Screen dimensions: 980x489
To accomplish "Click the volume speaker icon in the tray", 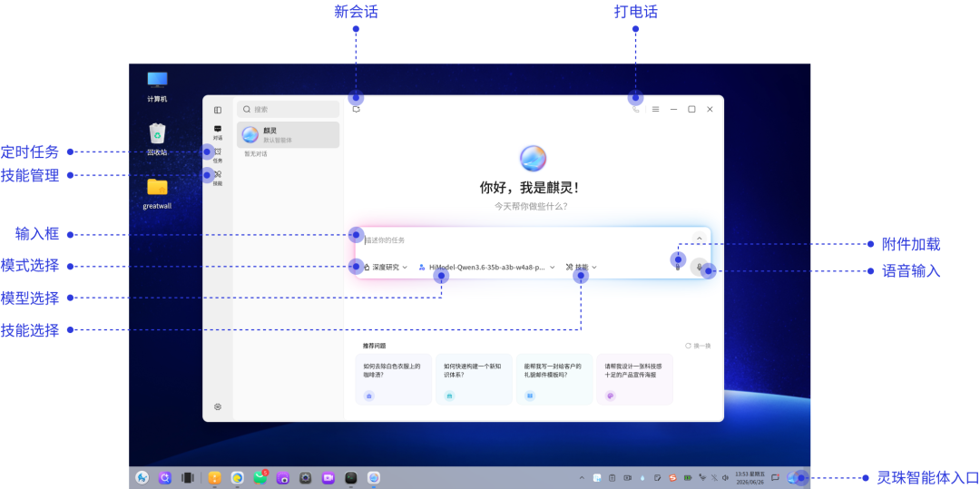I will tap(725, 478).
